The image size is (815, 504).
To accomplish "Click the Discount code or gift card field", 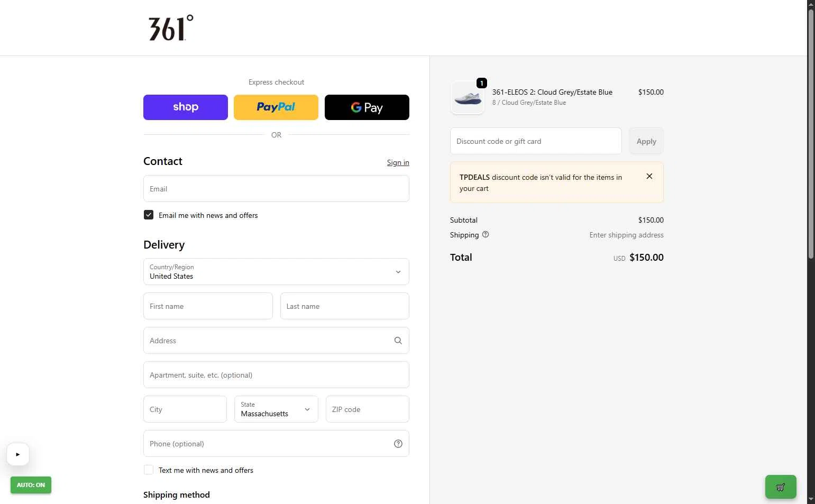I will [536, 141].
